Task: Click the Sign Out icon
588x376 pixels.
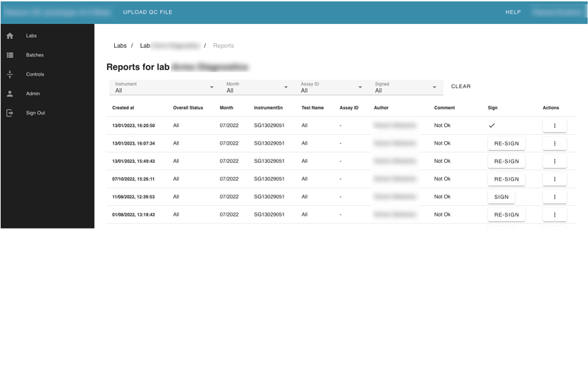Action: point(10,113)
